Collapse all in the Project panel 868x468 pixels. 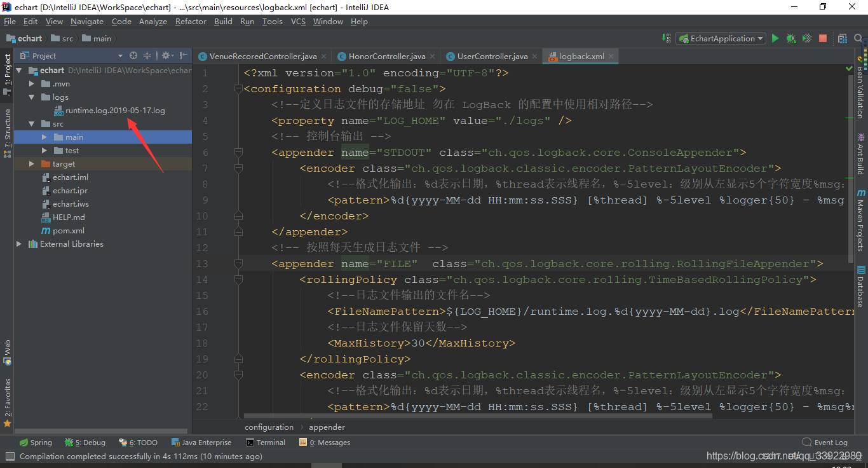pos(147,56)
